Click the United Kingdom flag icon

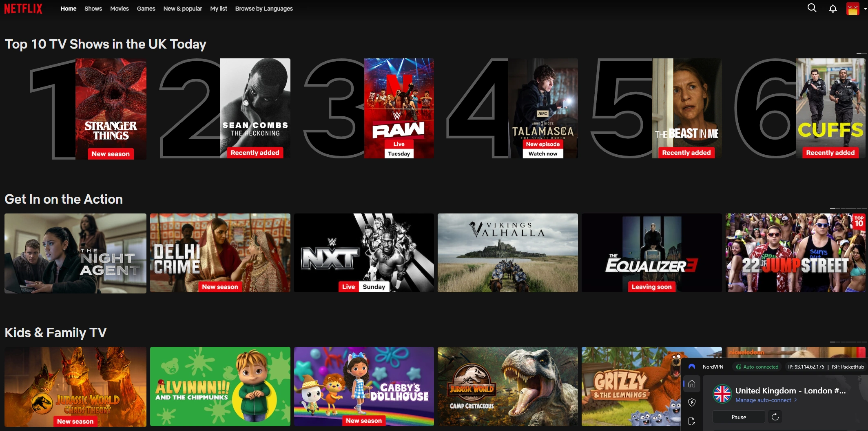722,394
